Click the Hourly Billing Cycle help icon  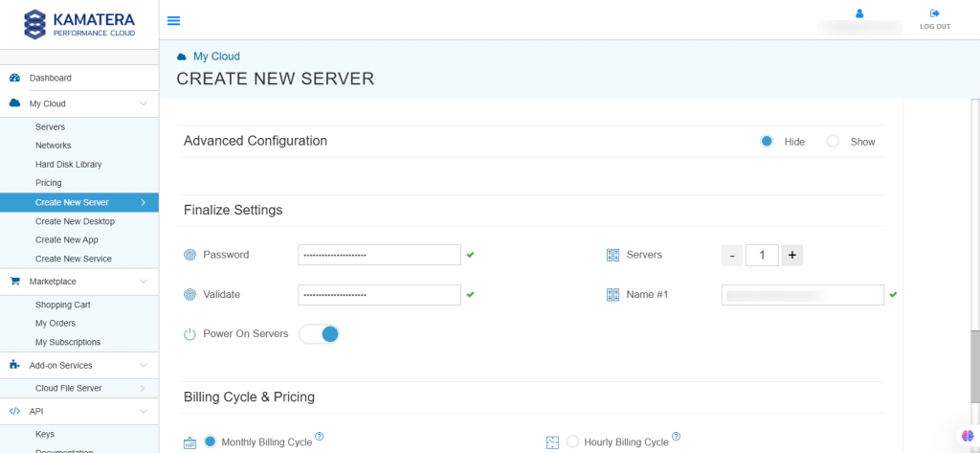pyautogui.click(x=677, y=437)
